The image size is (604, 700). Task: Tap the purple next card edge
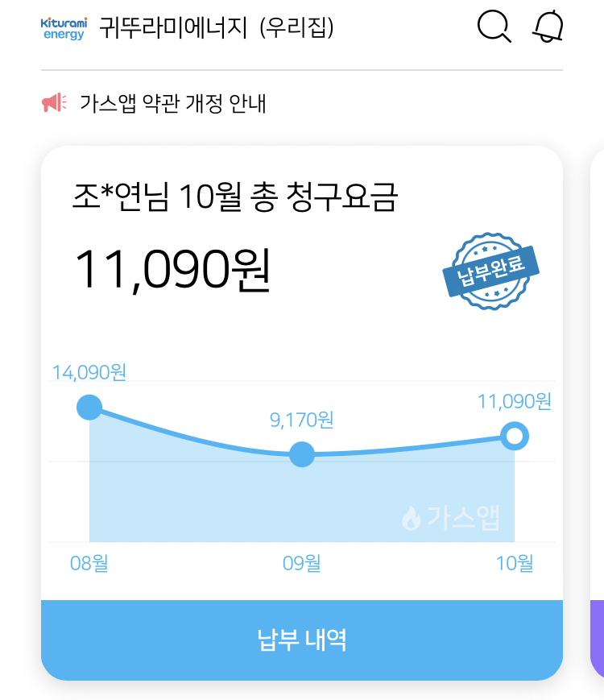(x=597, y=638)
